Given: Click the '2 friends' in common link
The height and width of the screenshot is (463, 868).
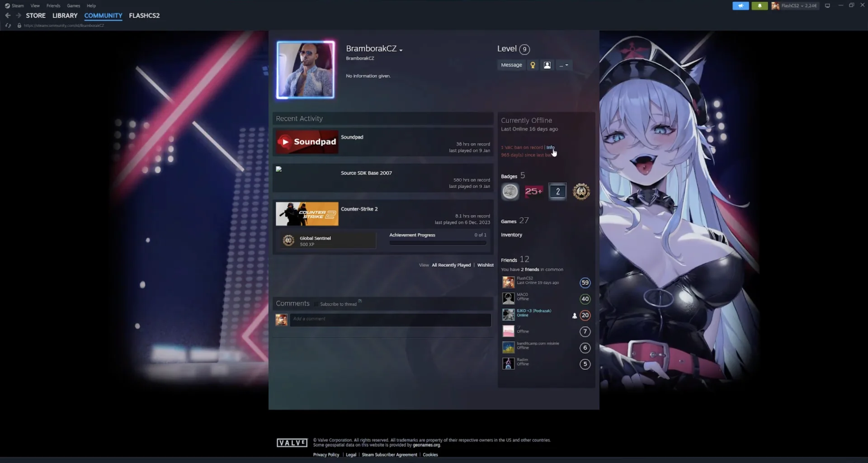Looking at the screenshot, I should click(x=530, y=269).
